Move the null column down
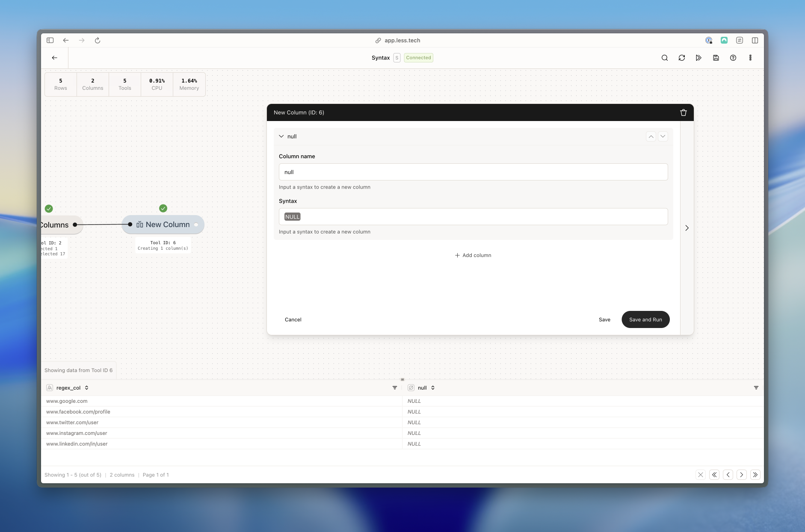The height and width of the screenshot is (532, 805). point(663,136)
